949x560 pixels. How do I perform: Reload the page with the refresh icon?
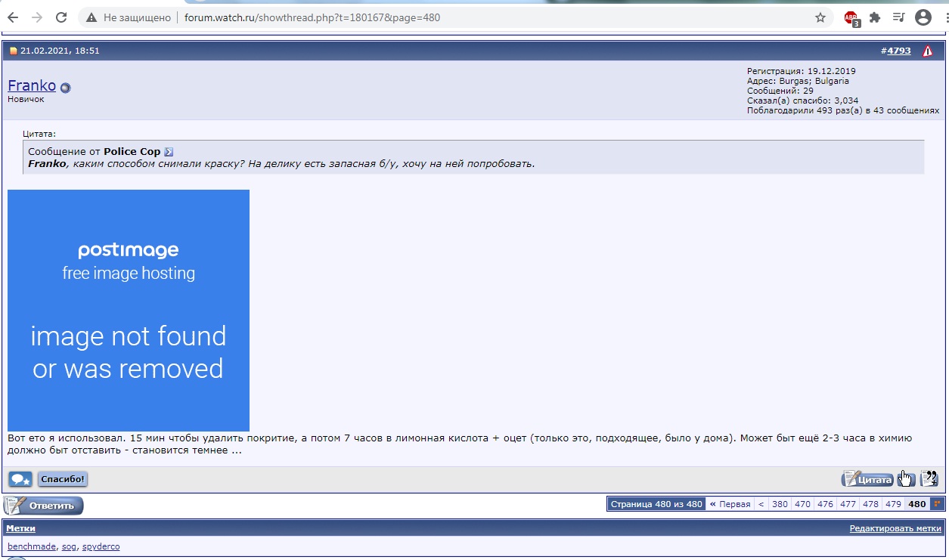(x=62, y=17)
